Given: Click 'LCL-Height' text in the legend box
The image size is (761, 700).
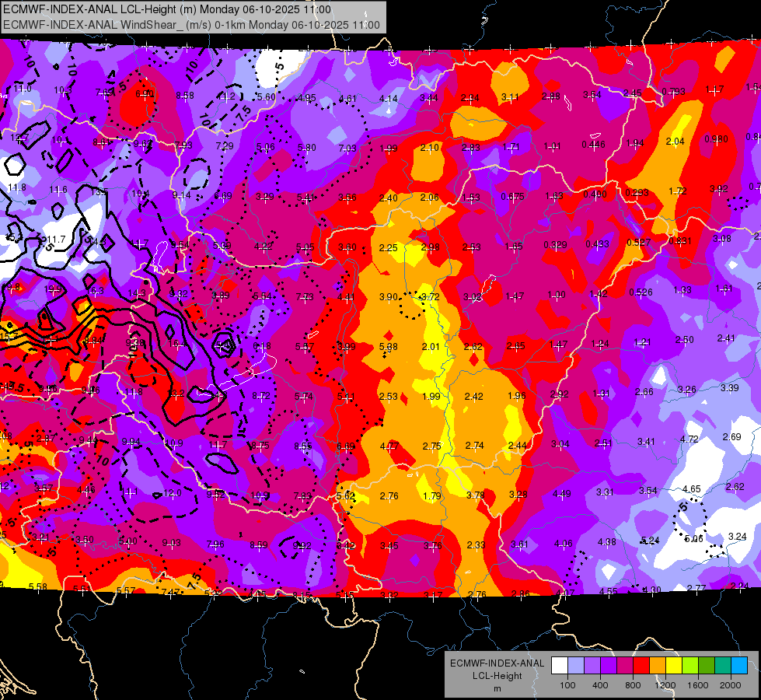Looking at the screenshot, I should point(497,676).
